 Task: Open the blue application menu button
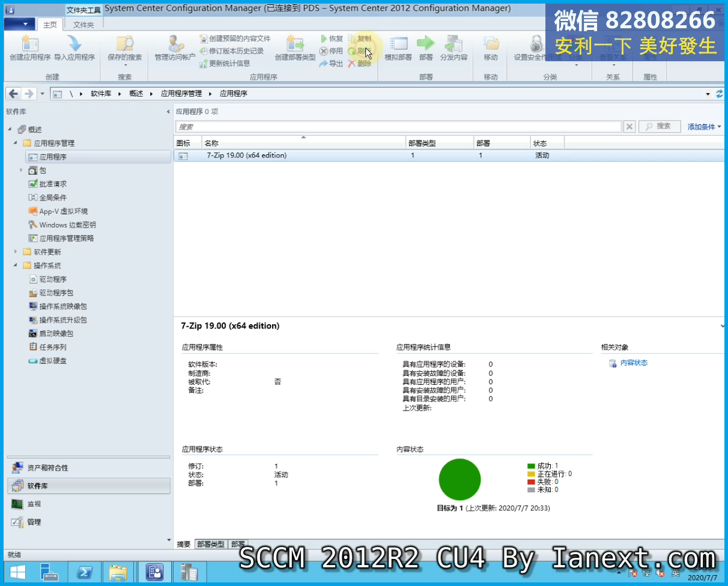(x=19, y=23)
